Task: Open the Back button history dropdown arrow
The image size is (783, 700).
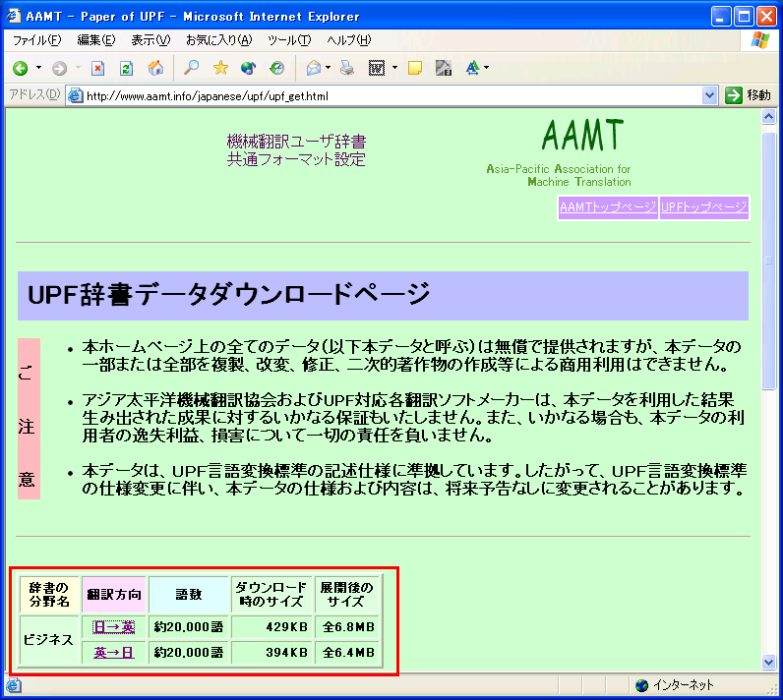Action: (x=38, y=68)
